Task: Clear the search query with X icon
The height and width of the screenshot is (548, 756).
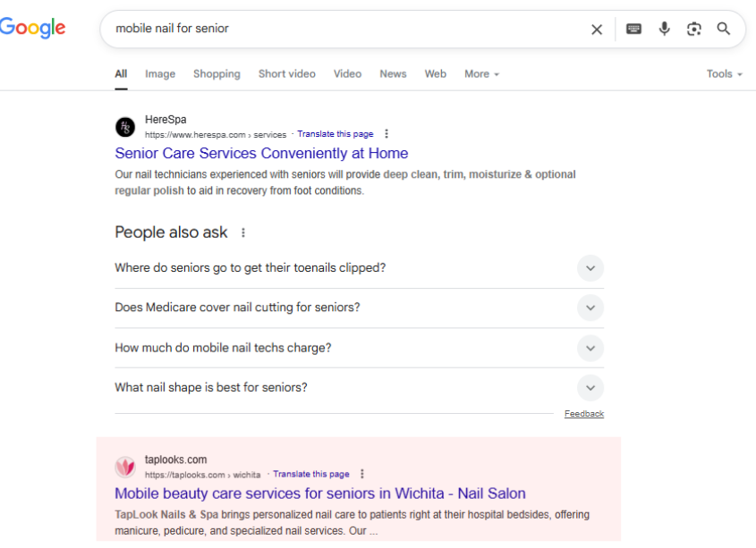Action: click(597, 30)
